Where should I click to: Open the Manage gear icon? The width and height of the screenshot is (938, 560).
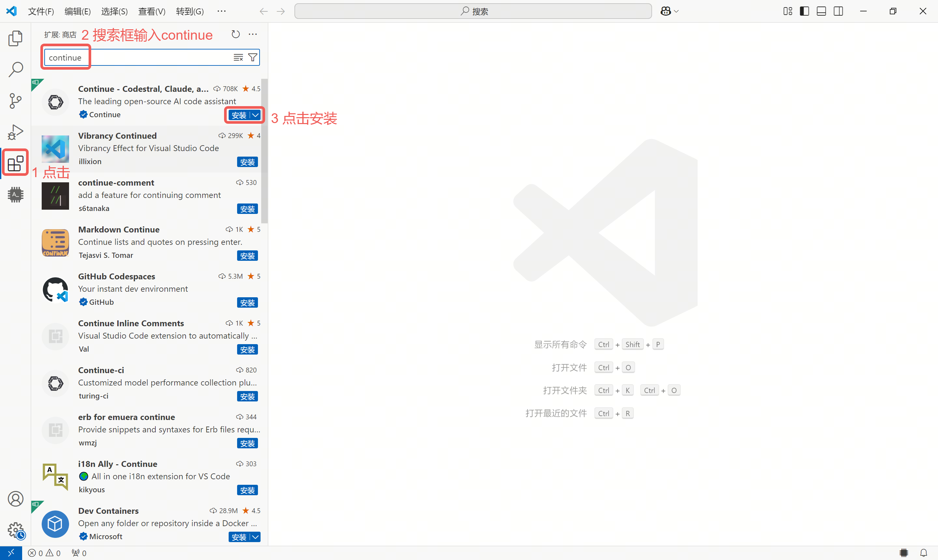tap(15, 530)
